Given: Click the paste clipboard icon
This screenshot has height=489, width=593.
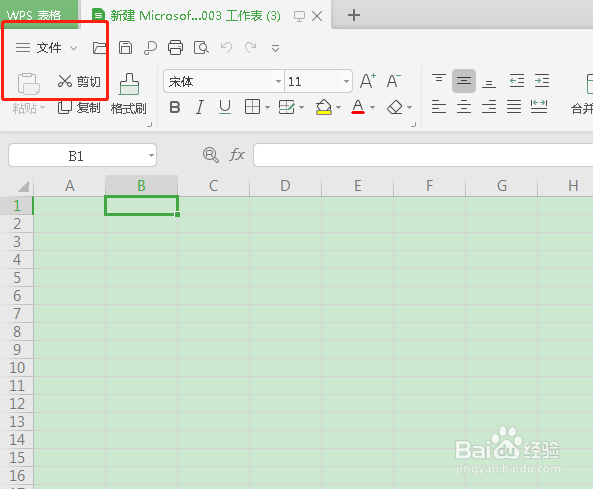Looking at the screenshot, I should pos(29,83).
